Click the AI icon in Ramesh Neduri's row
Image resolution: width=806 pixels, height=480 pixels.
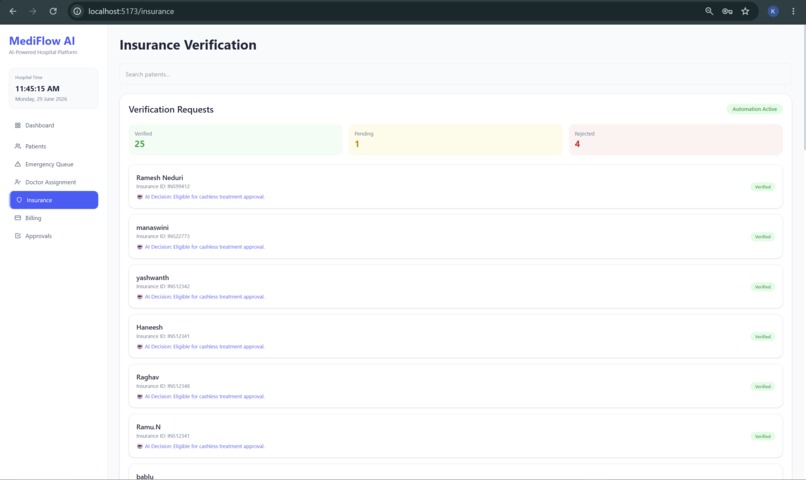point(139,197)
